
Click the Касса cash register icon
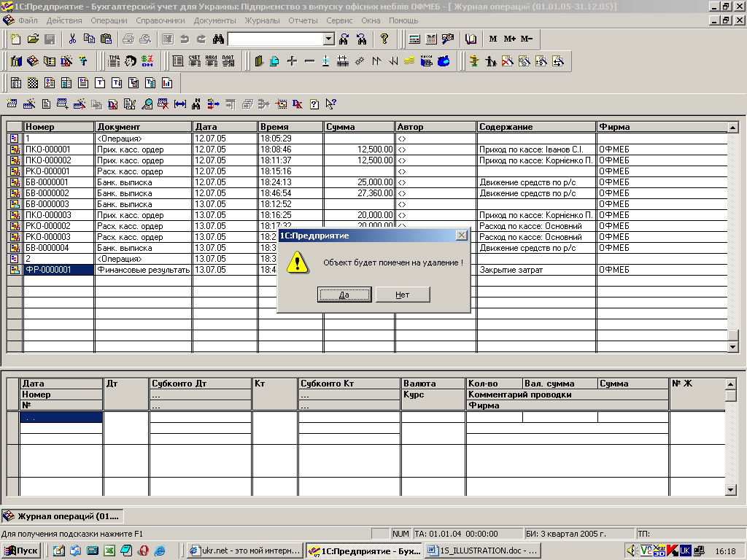[426, 61]
